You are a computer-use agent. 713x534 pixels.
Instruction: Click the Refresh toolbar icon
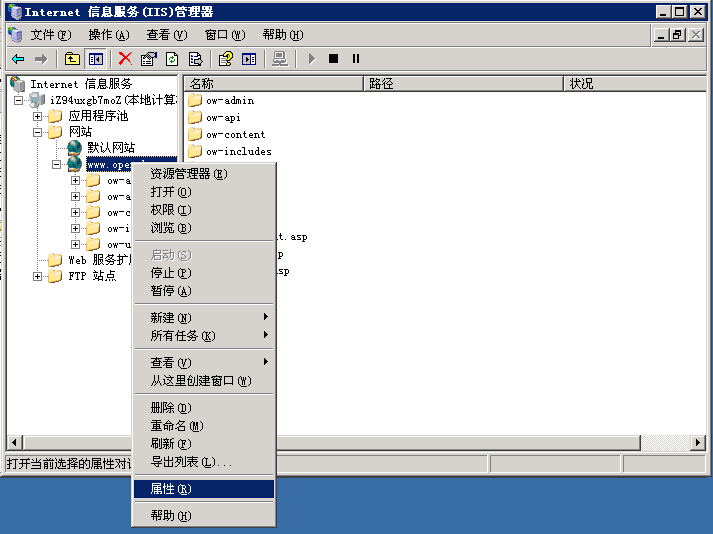pos(172,59)
